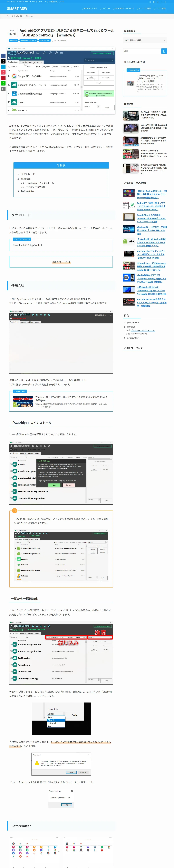Open the 2022年前半 買ってよかった article card

coord(145,83)
